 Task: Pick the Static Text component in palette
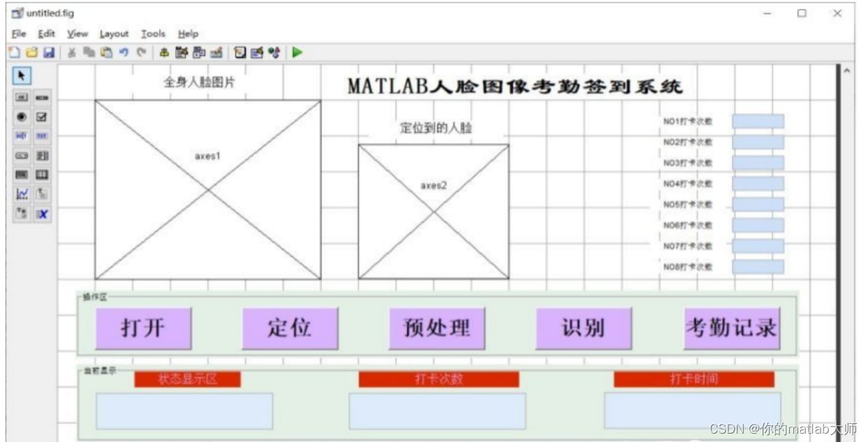coord(43,137)
